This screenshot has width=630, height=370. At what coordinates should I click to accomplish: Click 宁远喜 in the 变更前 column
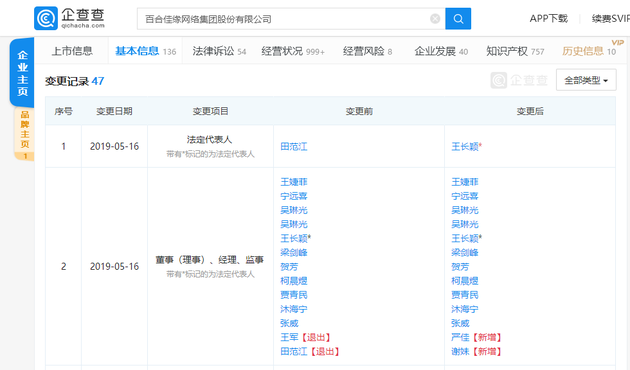294,196
